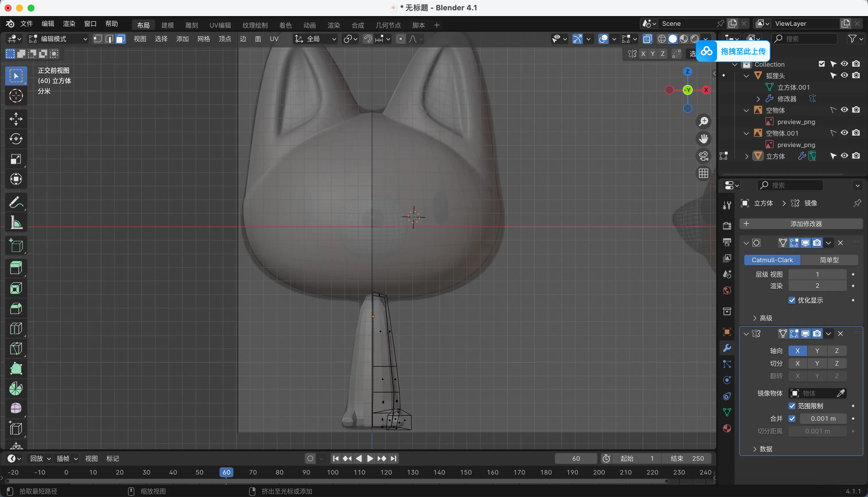The image size is (868, 497).
Task: Switch to the UV编辑 workspace tab
Action: pyautogui.click(x=220, y=25)
